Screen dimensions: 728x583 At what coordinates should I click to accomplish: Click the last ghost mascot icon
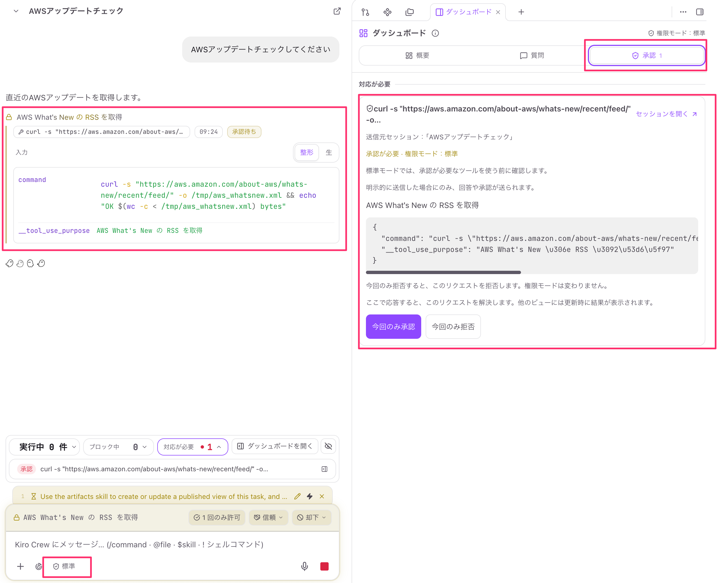point(41,263)
